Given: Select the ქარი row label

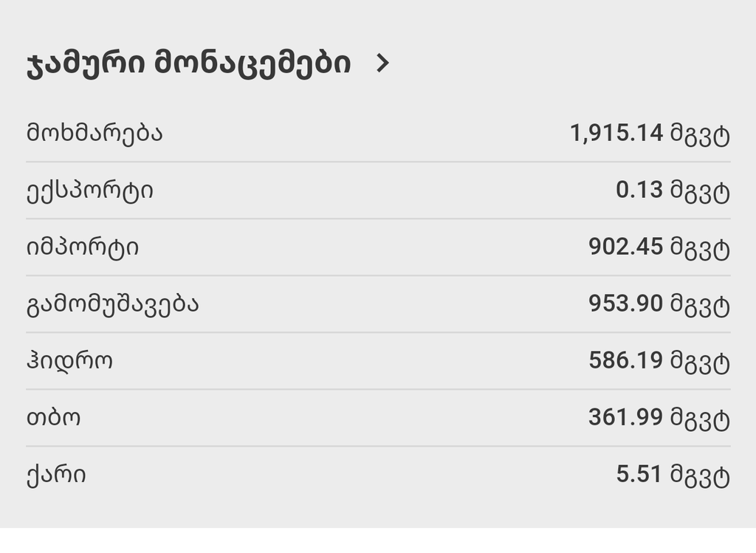Looking at the screenshot, I should (56, 475).
